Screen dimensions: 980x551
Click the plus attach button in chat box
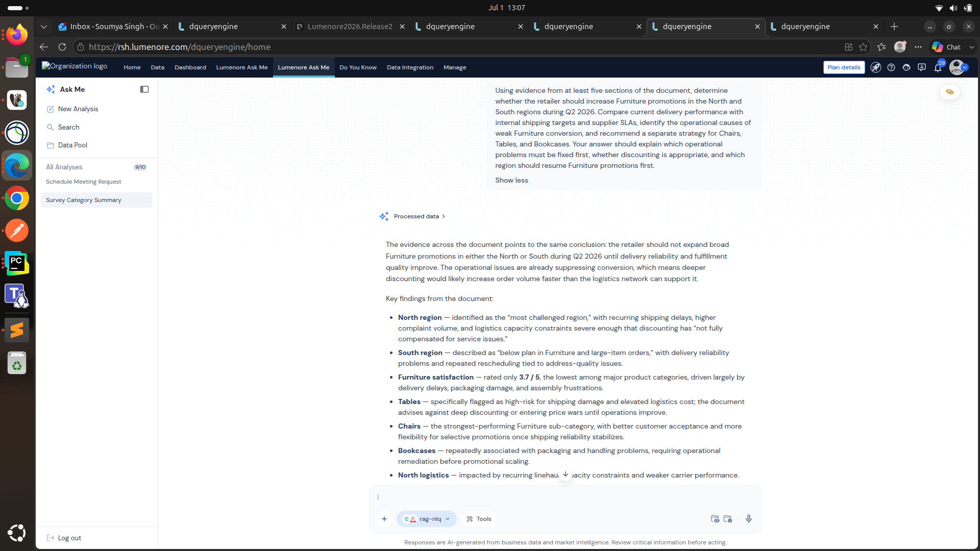point(384,519)
